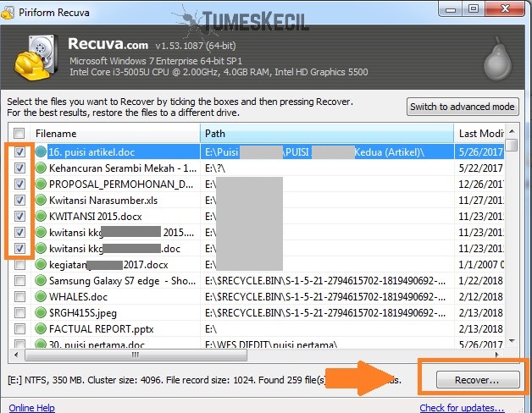532x413 pixels.
Task: Select the WHALES.doc filename
Action: click(x=79, y=297)
